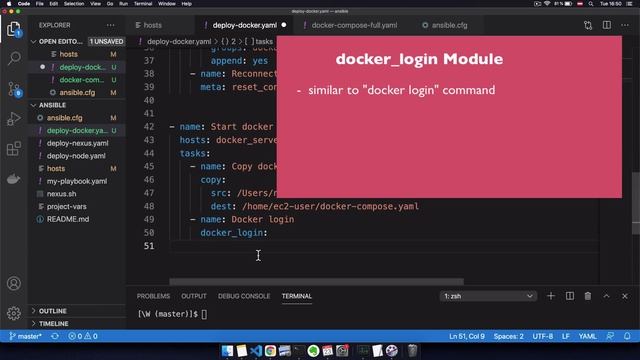This screenshot has width=640, height=360.
Task: Open Google Chrome from the Dock
Action: 270,351
